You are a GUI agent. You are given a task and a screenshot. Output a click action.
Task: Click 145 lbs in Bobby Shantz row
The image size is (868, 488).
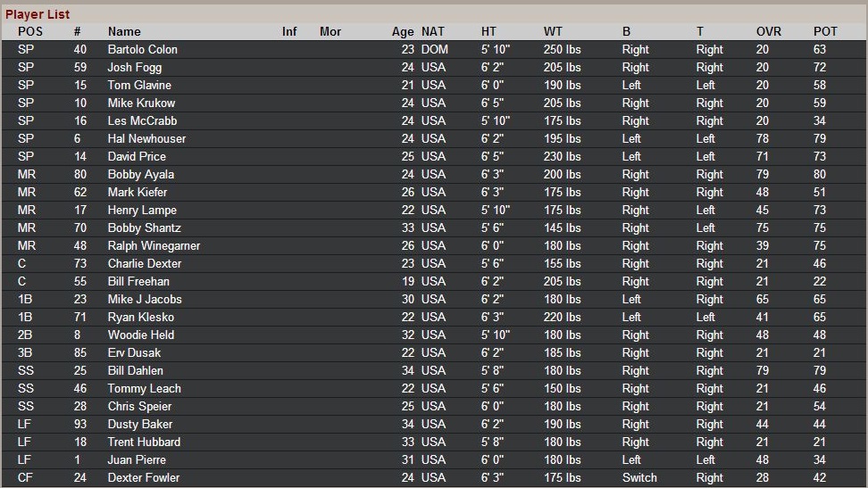tap(562, 228)
